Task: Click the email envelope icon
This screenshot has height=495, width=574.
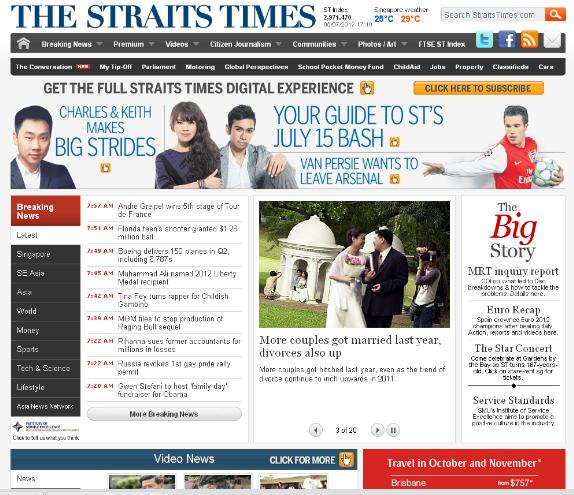Action: (552, 40)
